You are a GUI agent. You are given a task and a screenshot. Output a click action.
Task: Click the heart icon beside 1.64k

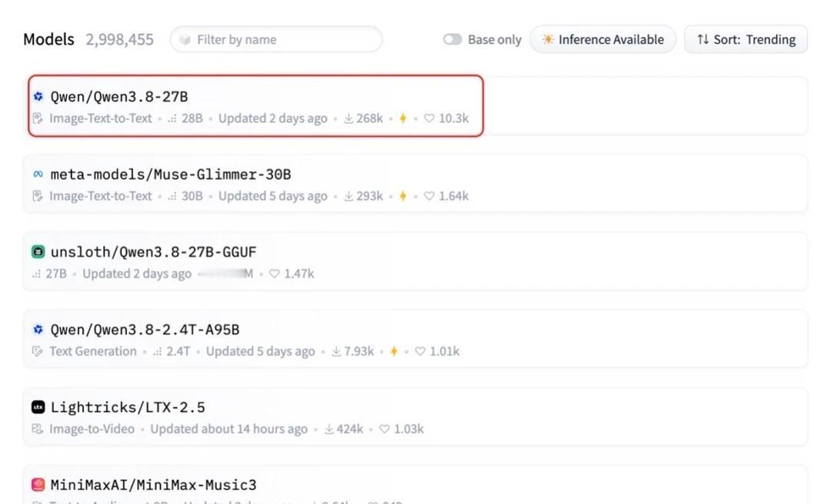click(429, 196)
